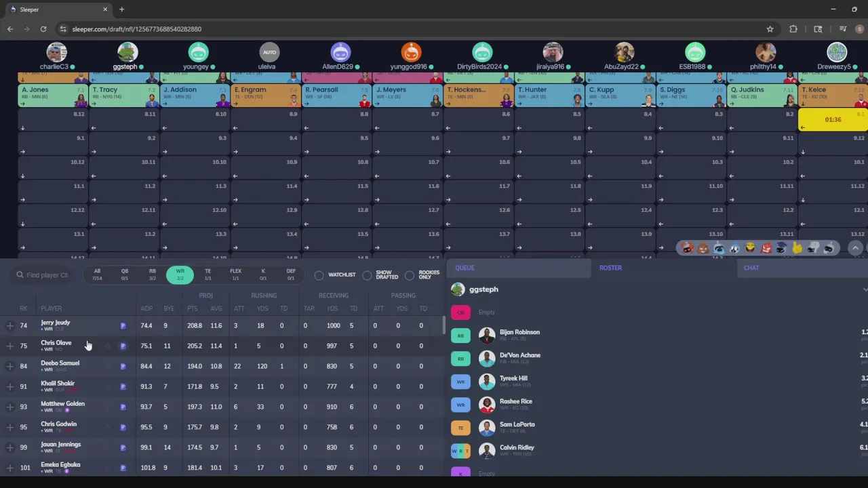Add Matthew Golden using the plus icon
Screen dimensions: 868x488
click(10, 407)
